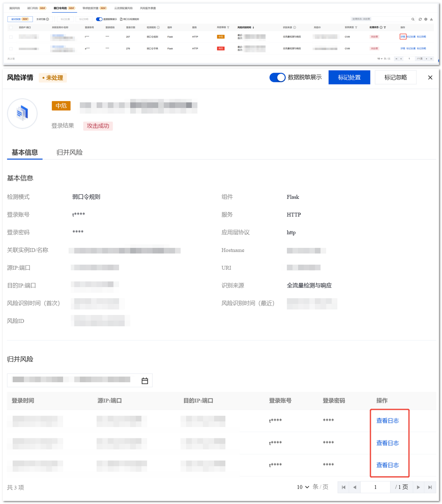Open the calendar date picker icon

click(x=144, y=381)
